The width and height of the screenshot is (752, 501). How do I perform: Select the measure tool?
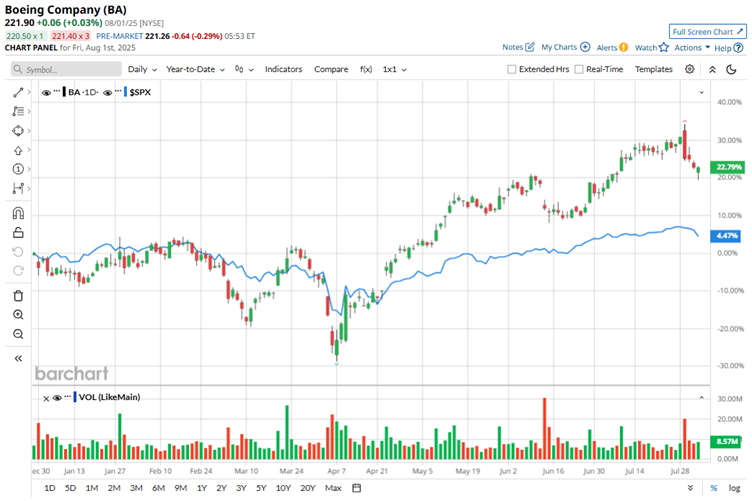click(18, 188)
